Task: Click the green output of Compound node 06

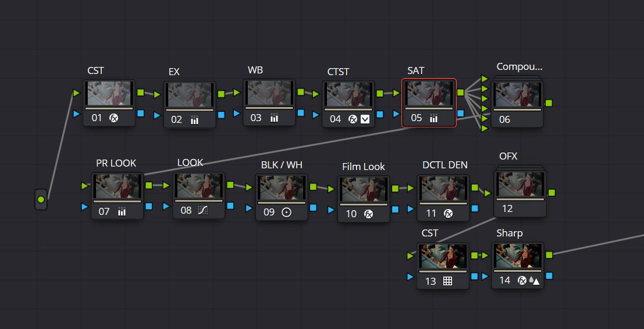Action: [x=549, y=103]
